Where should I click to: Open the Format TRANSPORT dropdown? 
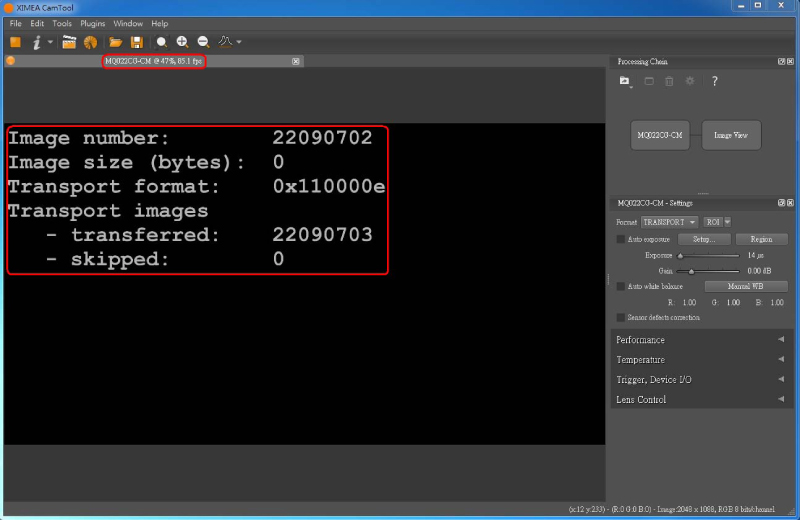click(669, 222)
